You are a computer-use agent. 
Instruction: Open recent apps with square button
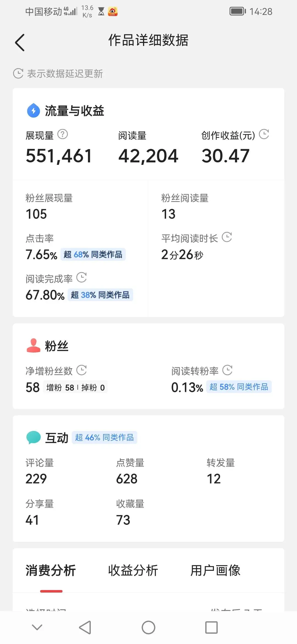point(211,627)
